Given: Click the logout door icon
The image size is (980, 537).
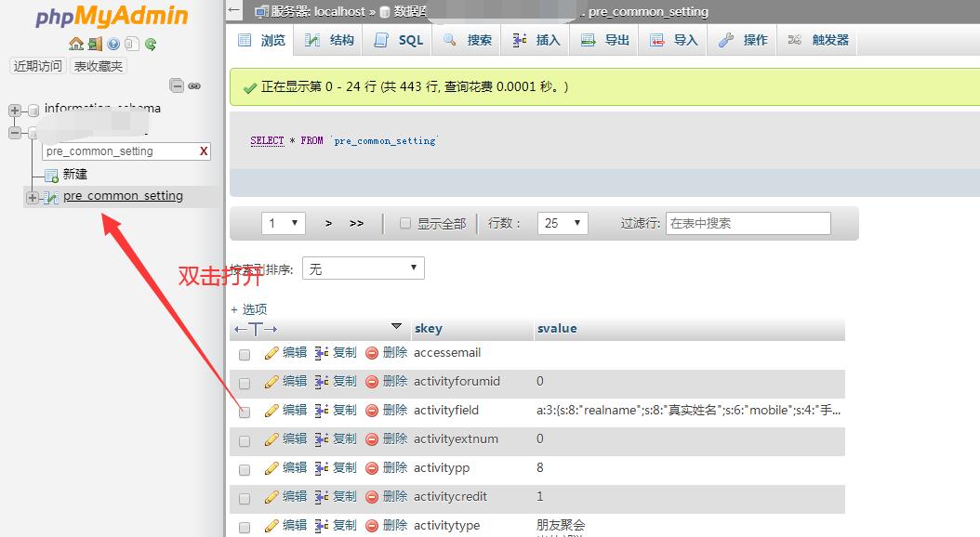Looking at the screenshot, I should pos(95,44).
